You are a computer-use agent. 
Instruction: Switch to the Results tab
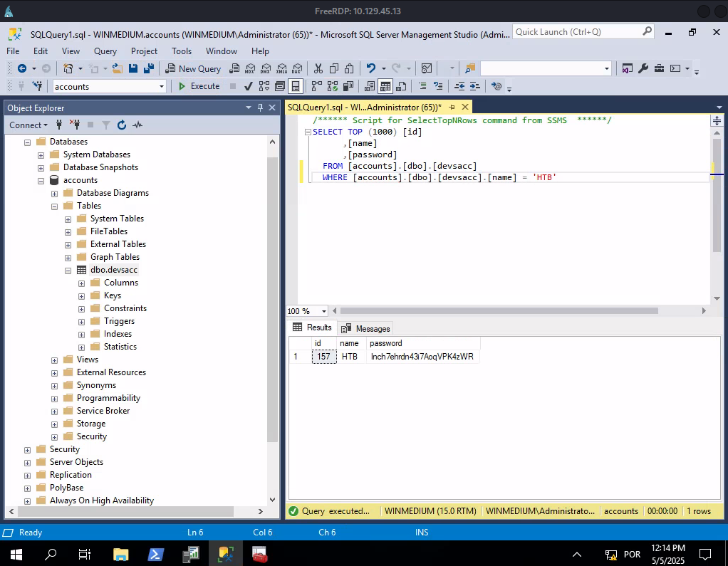coord(312,327)
